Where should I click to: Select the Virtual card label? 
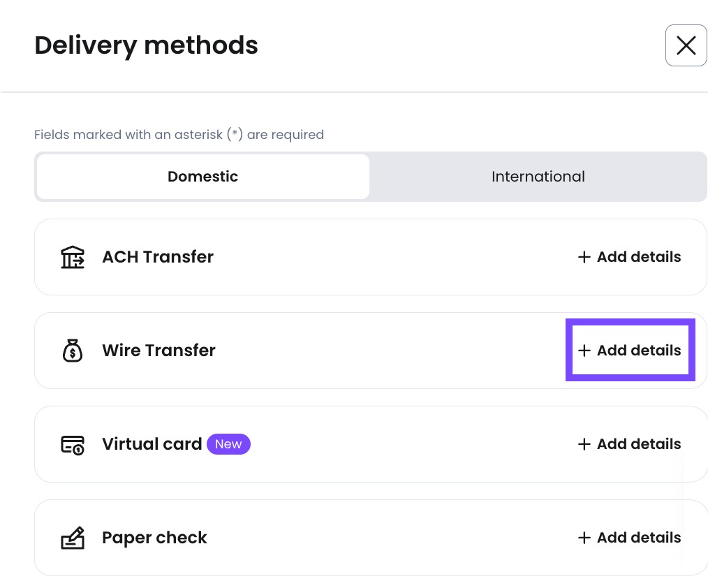pos(152,444)
